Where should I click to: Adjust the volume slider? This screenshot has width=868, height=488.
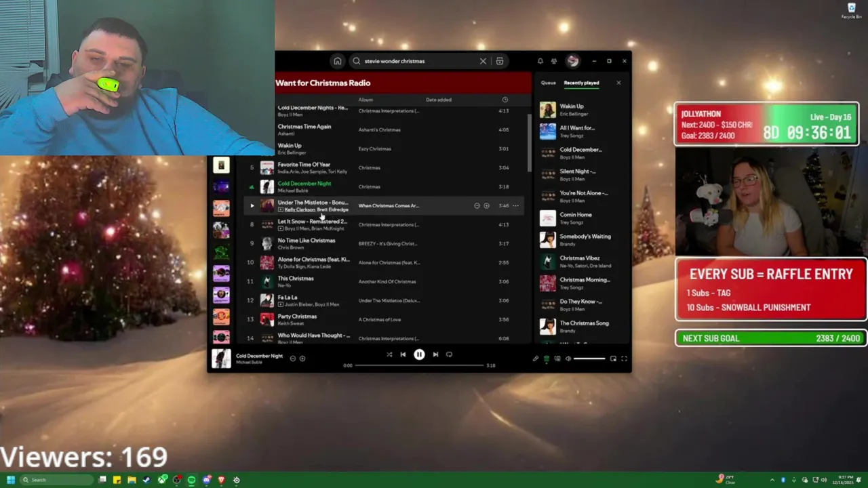tap(589, 359)
